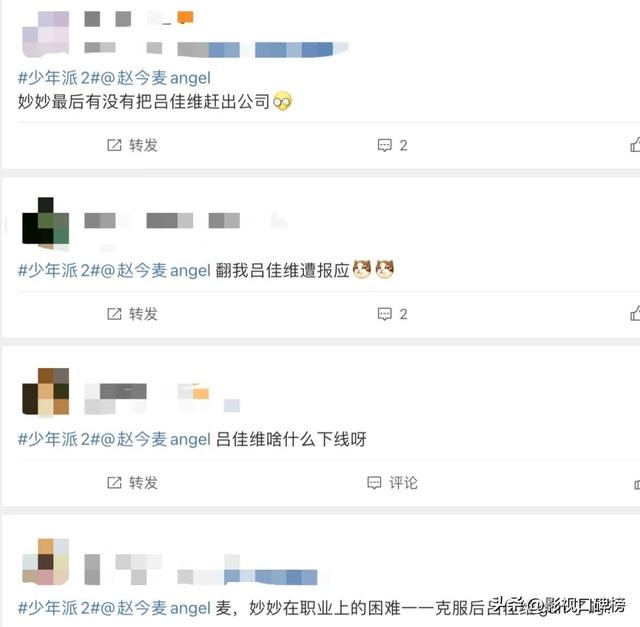Like the 吕佳维遭报应 post
The height and width of the screenshot is (627, 640).
[635, 314]
